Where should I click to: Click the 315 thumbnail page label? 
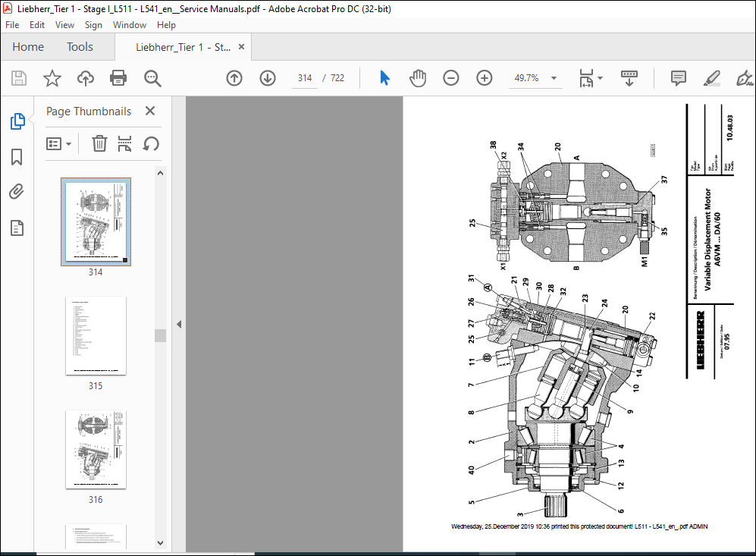click(96, 386)
